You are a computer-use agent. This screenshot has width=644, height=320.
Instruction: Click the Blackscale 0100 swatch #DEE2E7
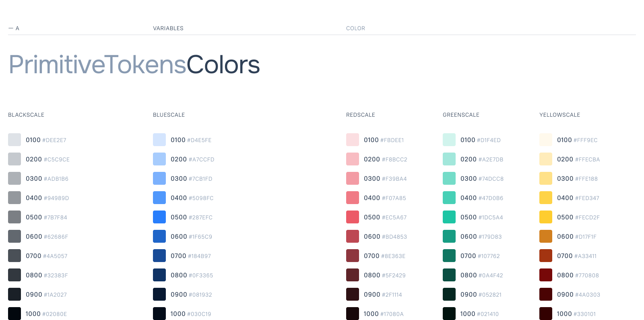(x=14, y=140)
